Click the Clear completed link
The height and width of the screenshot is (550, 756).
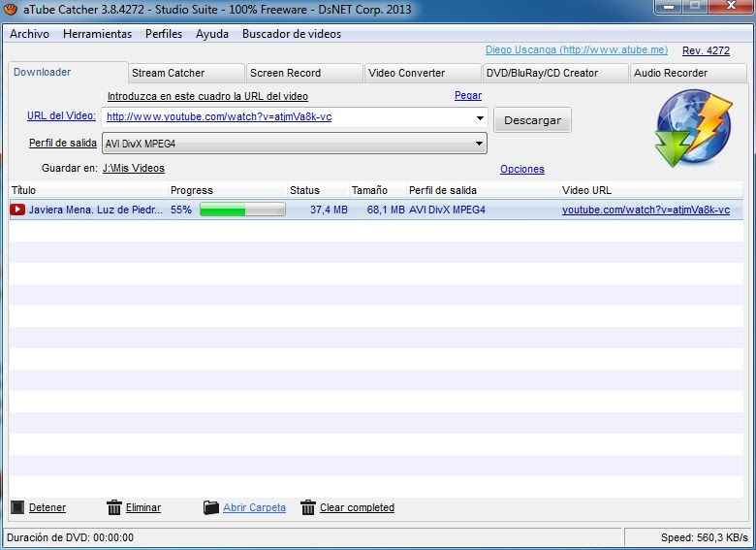[357, 507]
